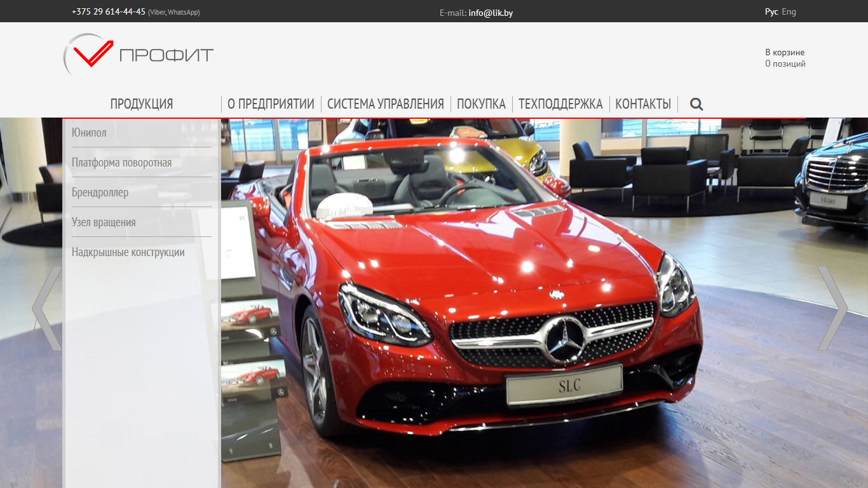Select Юнипол product category

(89, 133)
